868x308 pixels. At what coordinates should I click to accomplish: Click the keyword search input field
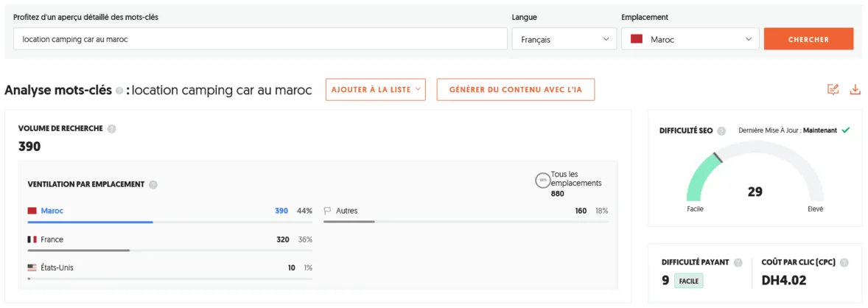pyautogui.click(x=260, y=39)
